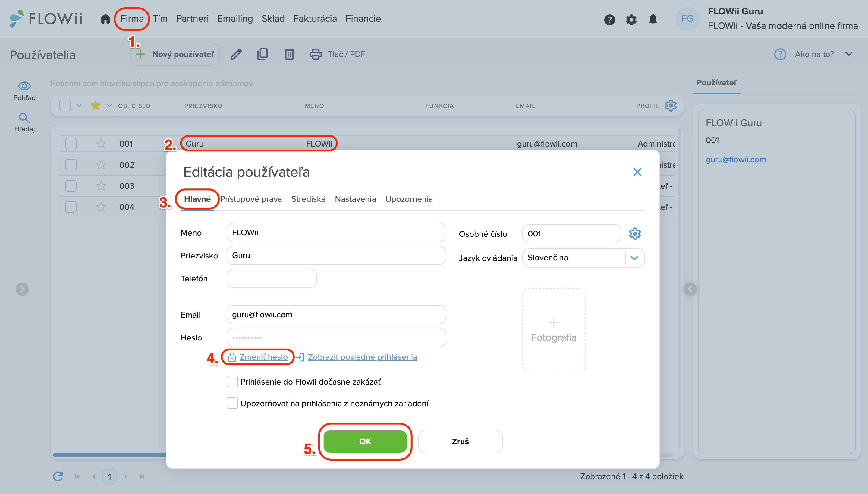This screenshot has height=494, width=868.
Task: Open dropdown arrow next to select-all checkbox
Action: (x=79, y=106)
